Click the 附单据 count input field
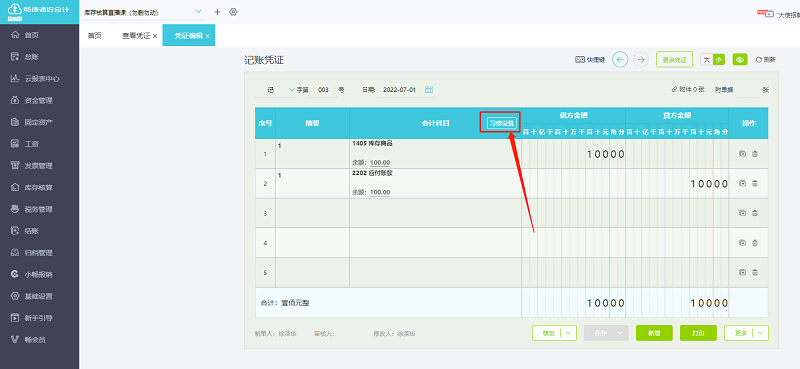Image resolution: width=800 pixels, height=369 pixels. tap(748, 89)
